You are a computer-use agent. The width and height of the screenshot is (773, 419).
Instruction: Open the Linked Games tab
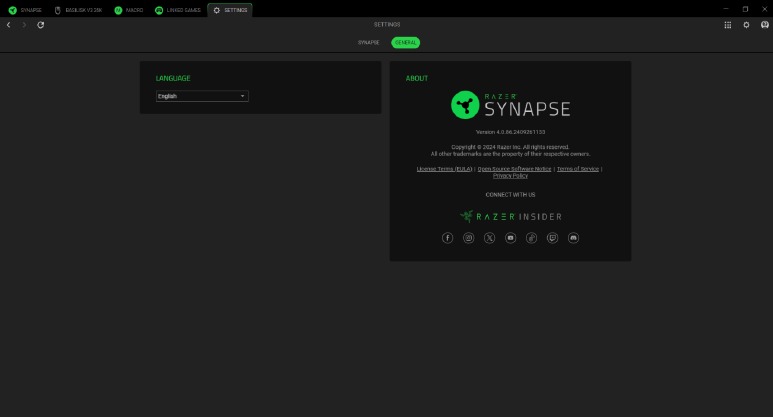(x=177, y=10)
